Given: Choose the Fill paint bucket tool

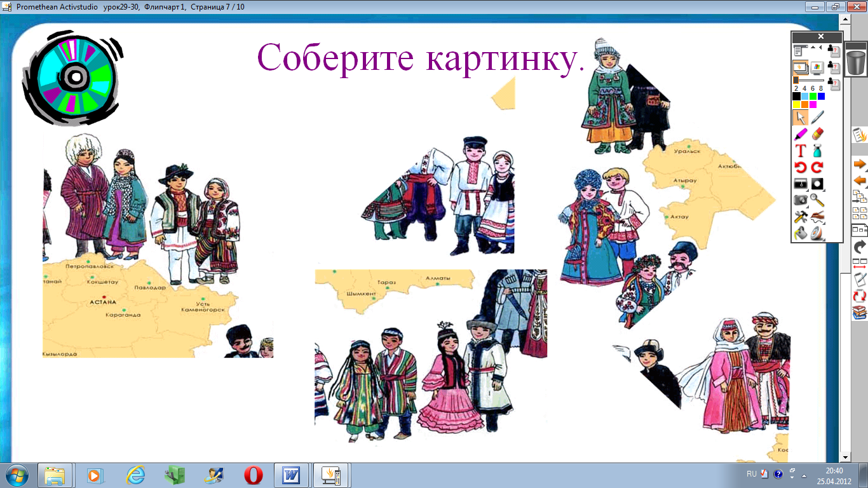Looking at the screenshot, I should point(800,233).
